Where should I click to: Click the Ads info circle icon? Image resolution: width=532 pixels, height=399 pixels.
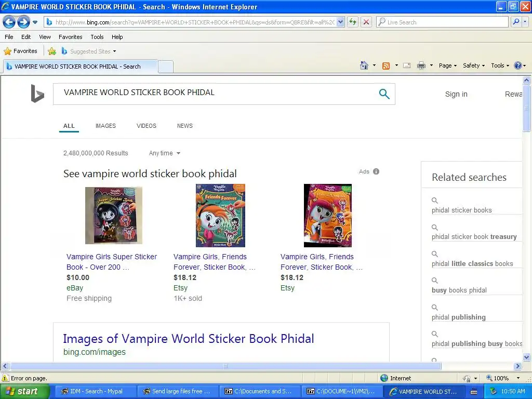tap(376, 171)
